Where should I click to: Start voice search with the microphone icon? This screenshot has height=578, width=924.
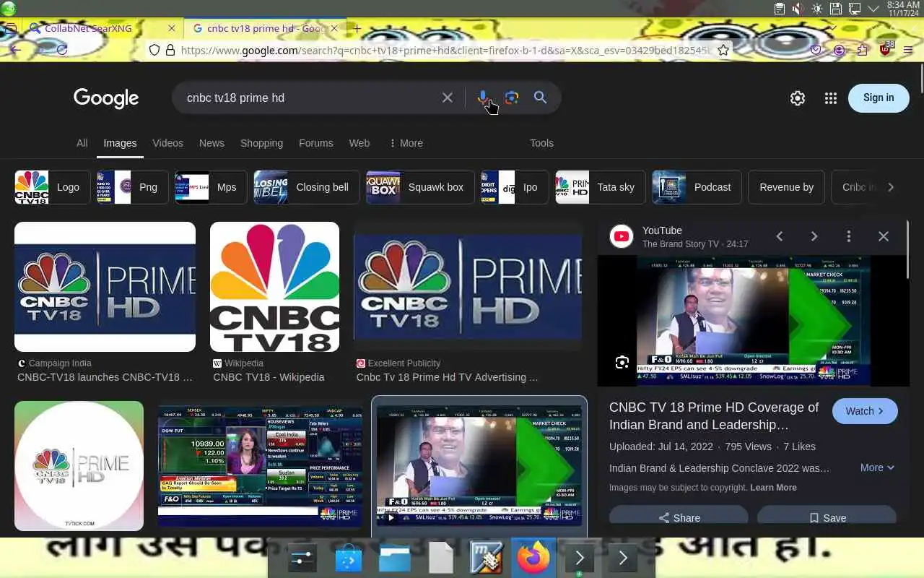[483, 98]
